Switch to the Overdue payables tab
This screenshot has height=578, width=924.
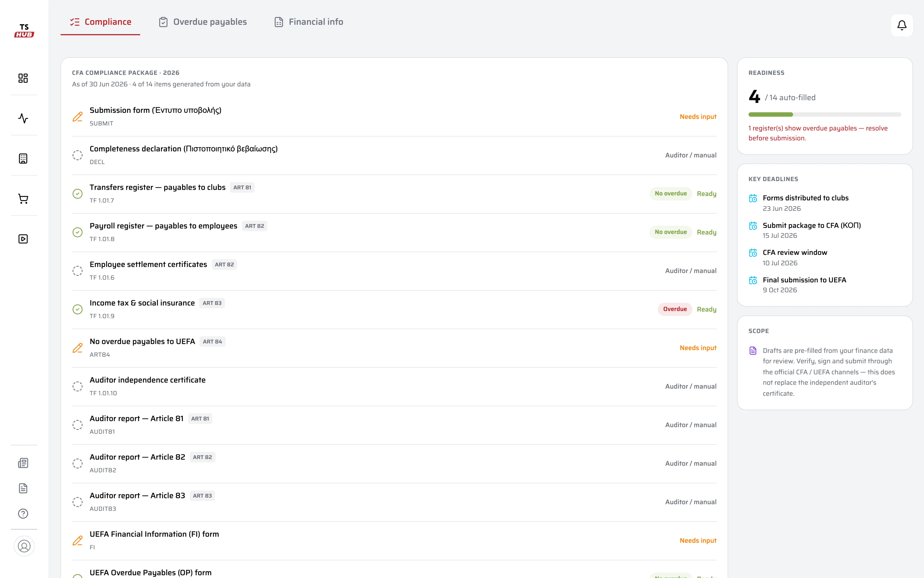[x=203, y=22]
